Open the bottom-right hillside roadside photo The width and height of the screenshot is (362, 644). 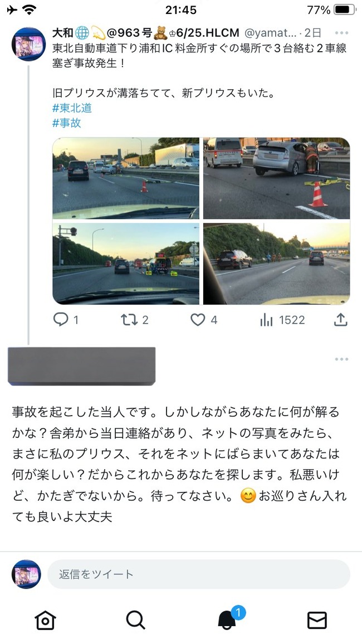277,264
